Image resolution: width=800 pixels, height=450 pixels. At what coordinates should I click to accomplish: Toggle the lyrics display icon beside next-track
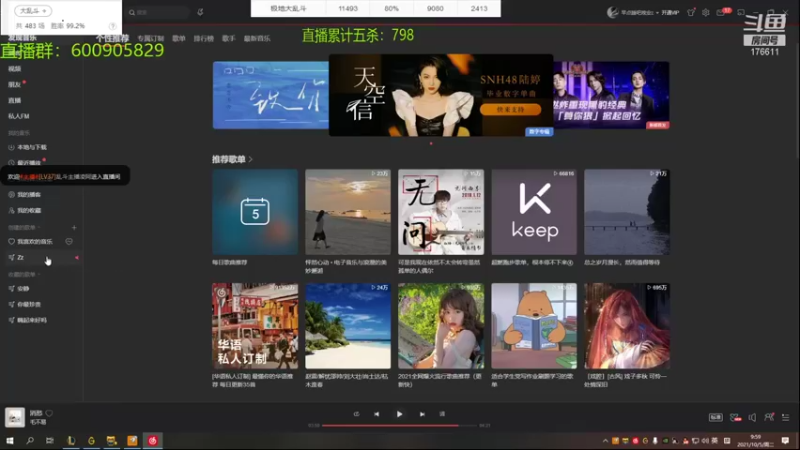(442, 414)
